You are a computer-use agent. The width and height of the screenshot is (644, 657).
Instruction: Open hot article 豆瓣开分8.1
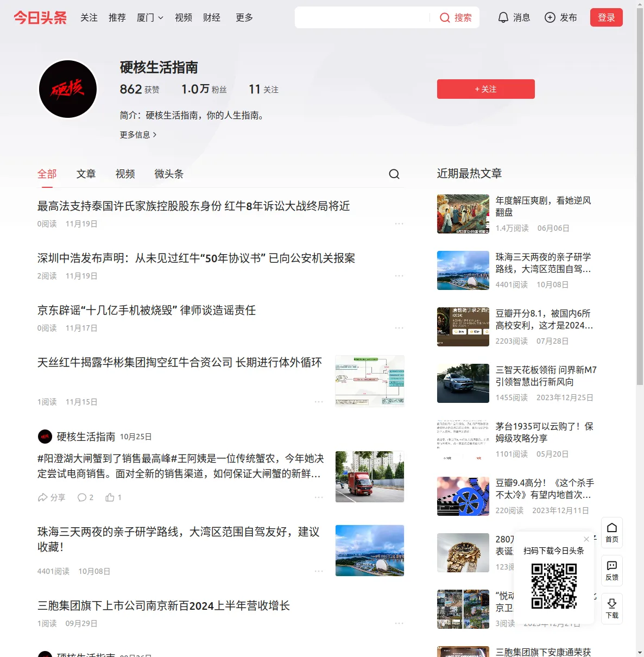[x=544, y=319]
